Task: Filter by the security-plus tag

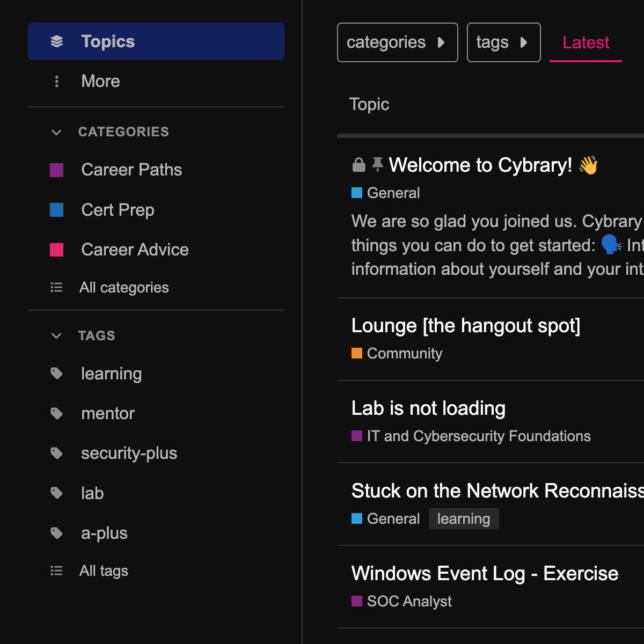Action: pyautogui.click(x=156, y=453)
